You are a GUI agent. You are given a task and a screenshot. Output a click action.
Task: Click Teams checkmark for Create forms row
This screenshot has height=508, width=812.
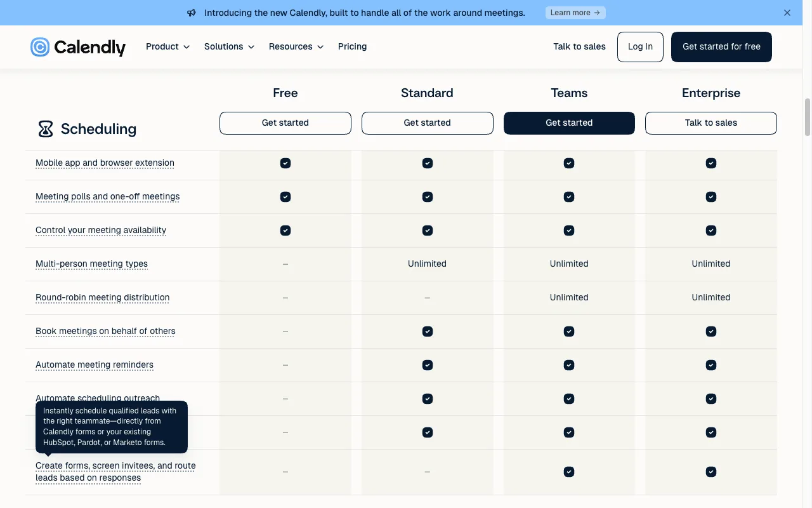click(569, 472)
